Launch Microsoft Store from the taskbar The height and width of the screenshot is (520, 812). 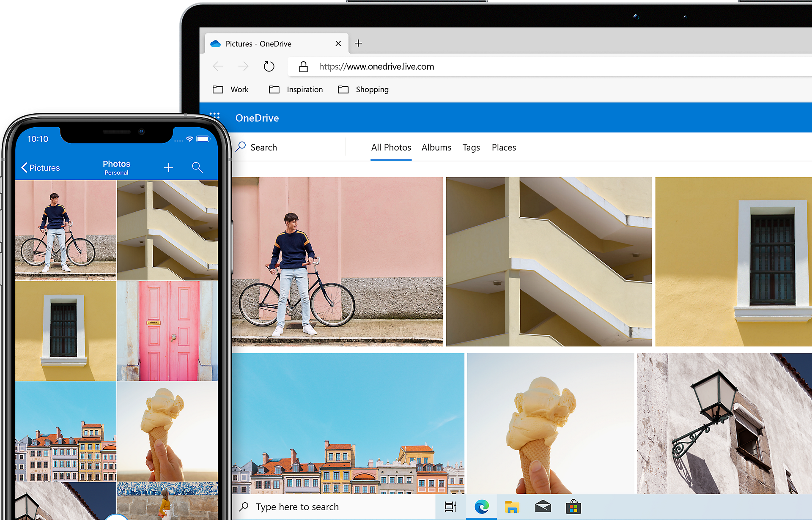[573, 506]
